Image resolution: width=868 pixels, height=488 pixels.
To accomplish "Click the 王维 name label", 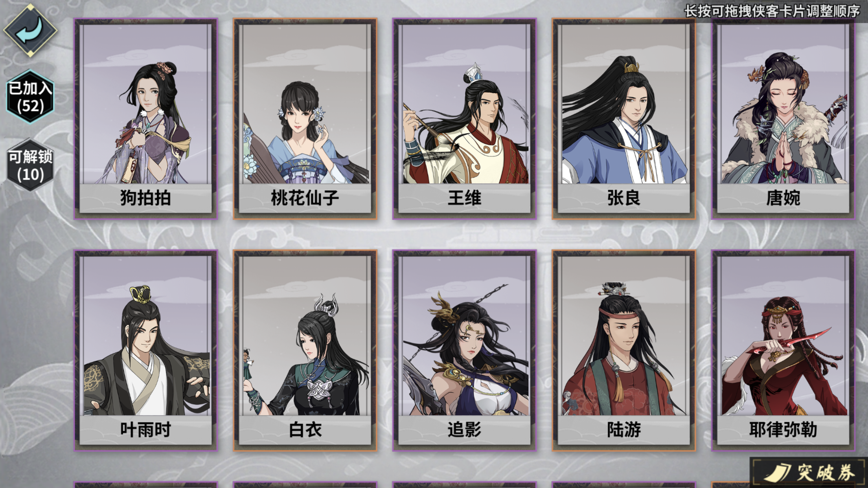I will (x=464, y=198).
